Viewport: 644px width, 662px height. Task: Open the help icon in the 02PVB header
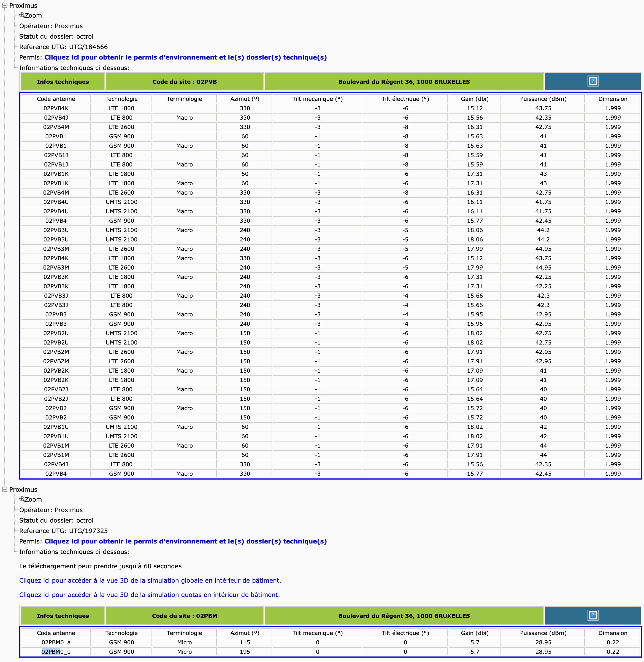coord(592,81)
